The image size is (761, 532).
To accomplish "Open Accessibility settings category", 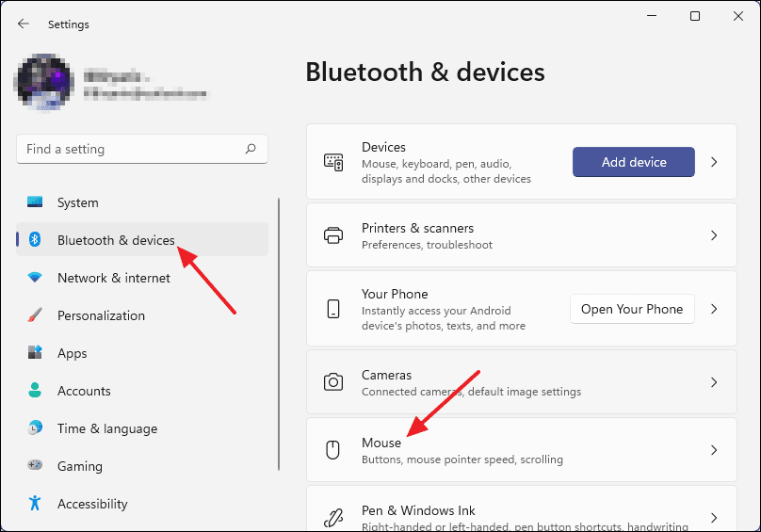I will (x=142, y=504).
